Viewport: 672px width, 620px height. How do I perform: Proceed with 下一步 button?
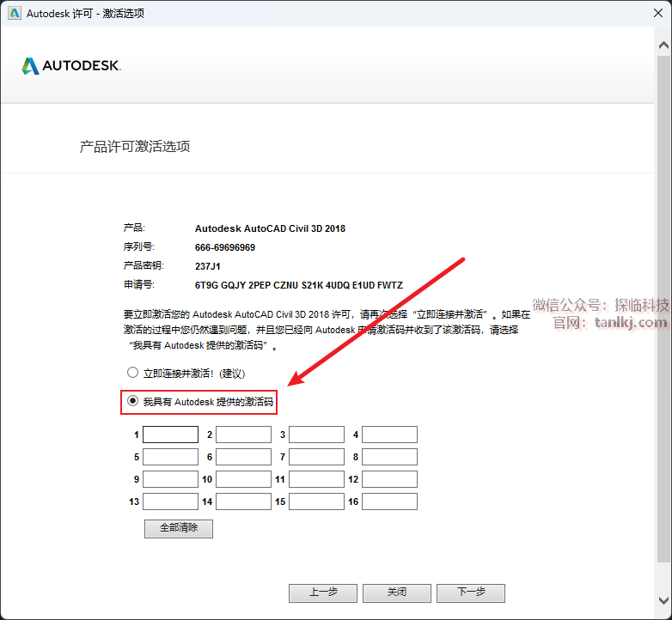[x=471, y=593]
